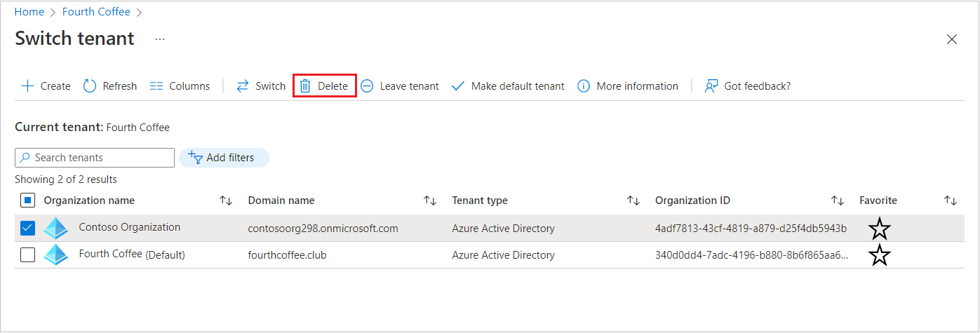Open the Columns chooser
This screenshot has width=980, height=333.
(156, 86)
